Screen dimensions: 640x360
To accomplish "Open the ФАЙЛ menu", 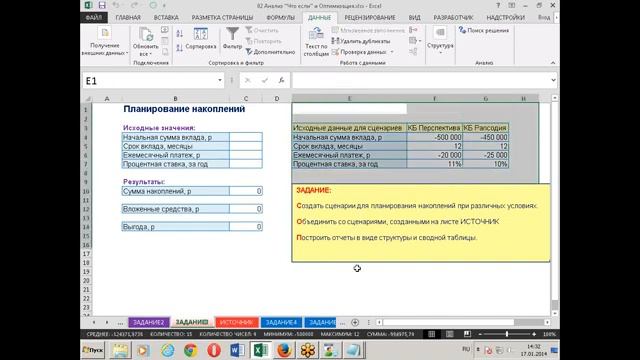I will coord(94,18).
